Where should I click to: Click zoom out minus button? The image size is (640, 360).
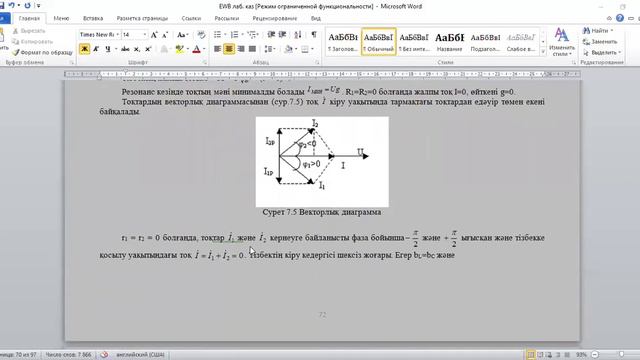(x=595, y=355)
